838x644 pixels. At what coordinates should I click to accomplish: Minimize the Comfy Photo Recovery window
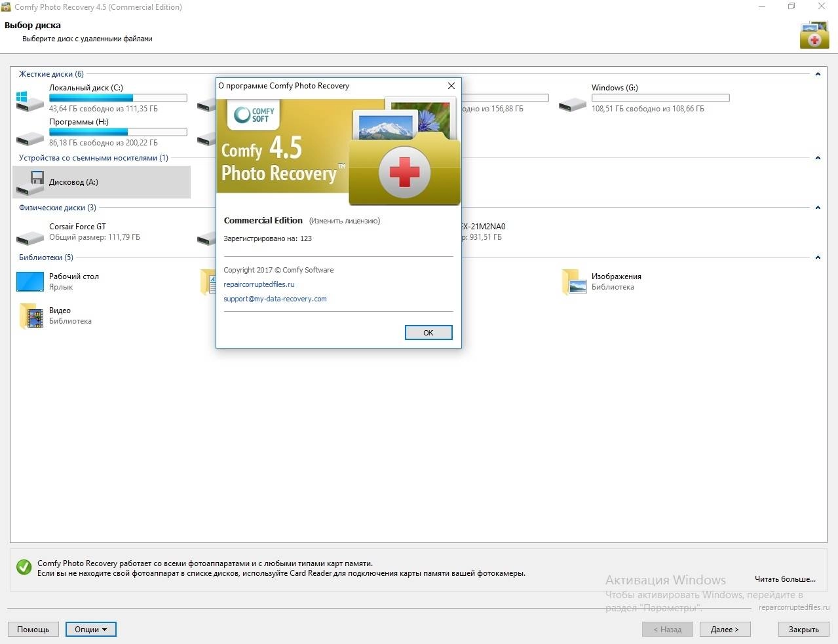[x=762, y=7]
